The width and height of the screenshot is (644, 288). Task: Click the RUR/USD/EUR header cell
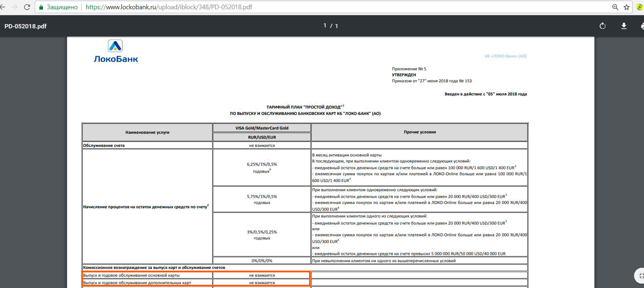(262, 137)
